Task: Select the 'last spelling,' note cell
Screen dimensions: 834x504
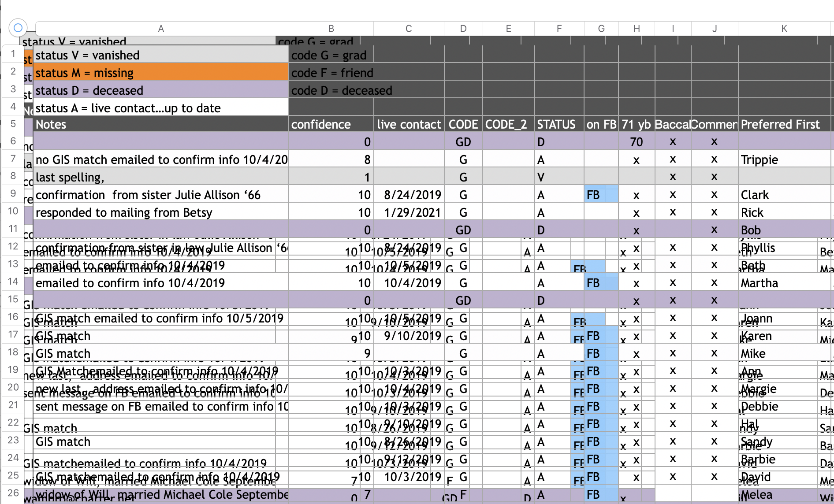Action: [x=161, y=177]
